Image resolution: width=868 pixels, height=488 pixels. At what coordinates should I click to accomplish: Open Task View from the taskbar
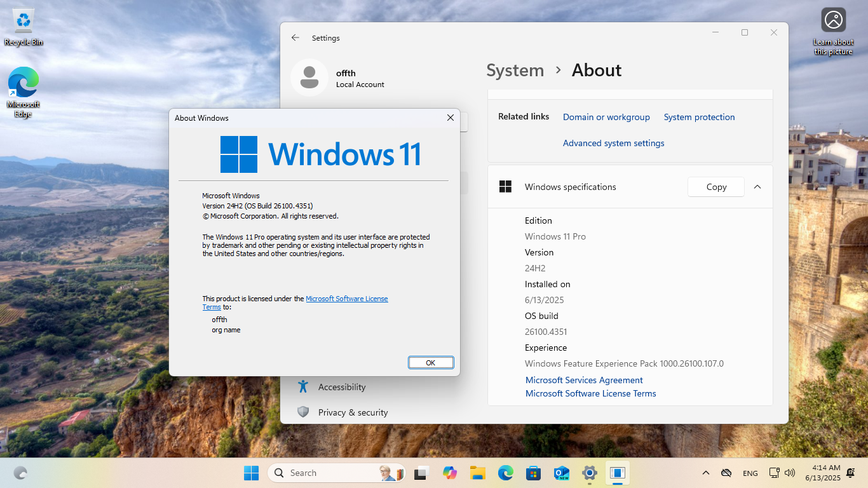[421, 473]
